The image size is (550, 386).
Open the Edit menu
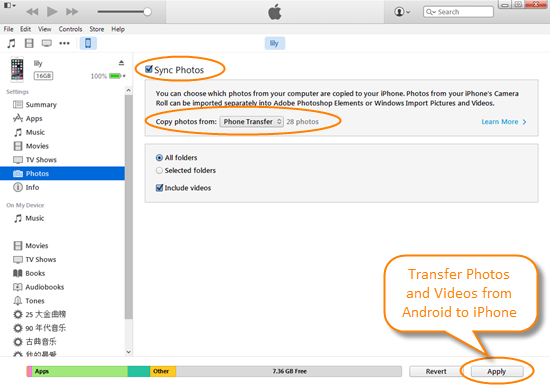(x=25, y=29)
